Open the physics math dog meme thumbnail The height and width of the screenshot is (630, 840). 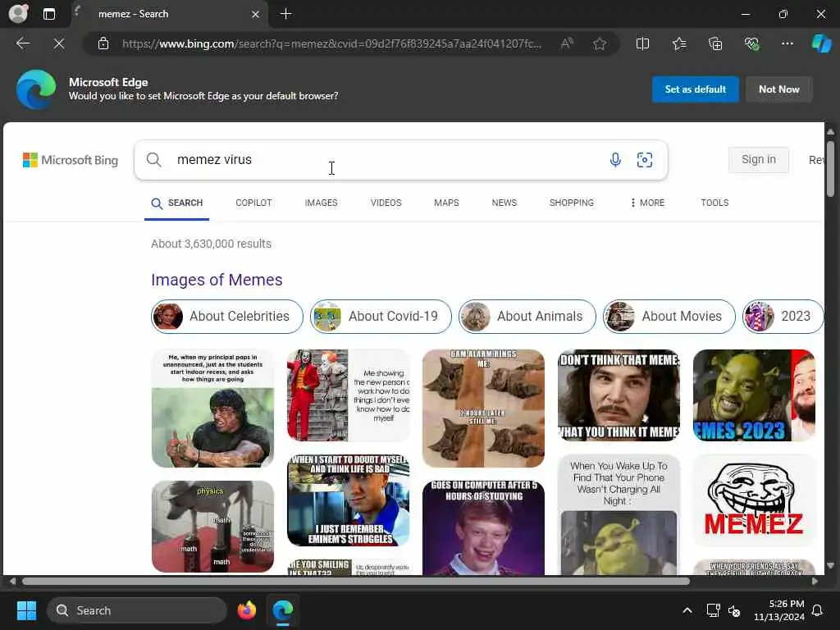pos(212,526)
